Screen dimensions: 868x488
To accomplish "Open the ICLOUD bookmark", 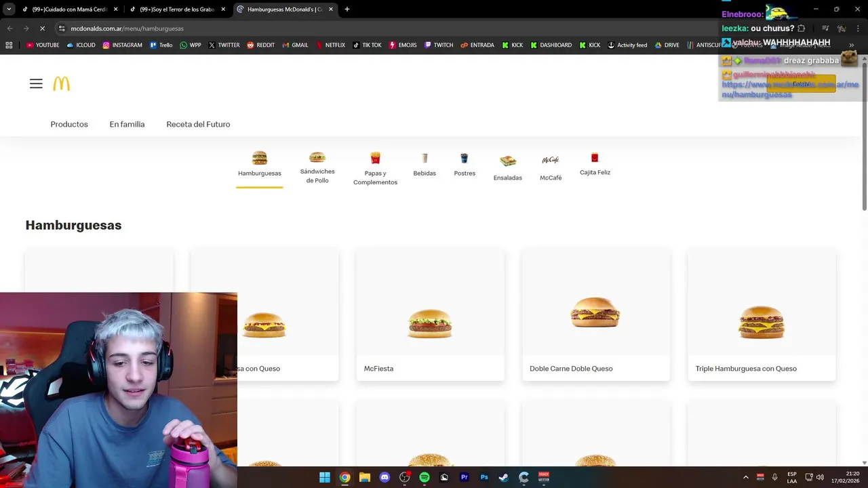I will click(81, 45).
